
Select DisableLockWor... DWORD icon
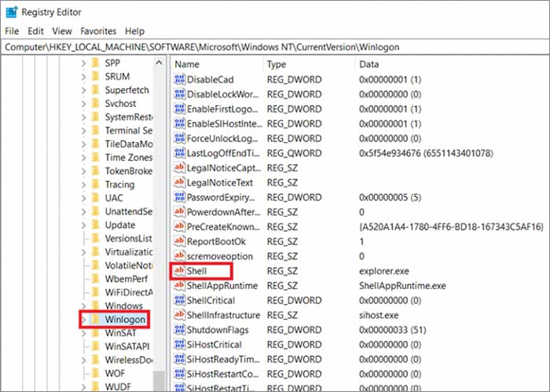coord(179,94)
